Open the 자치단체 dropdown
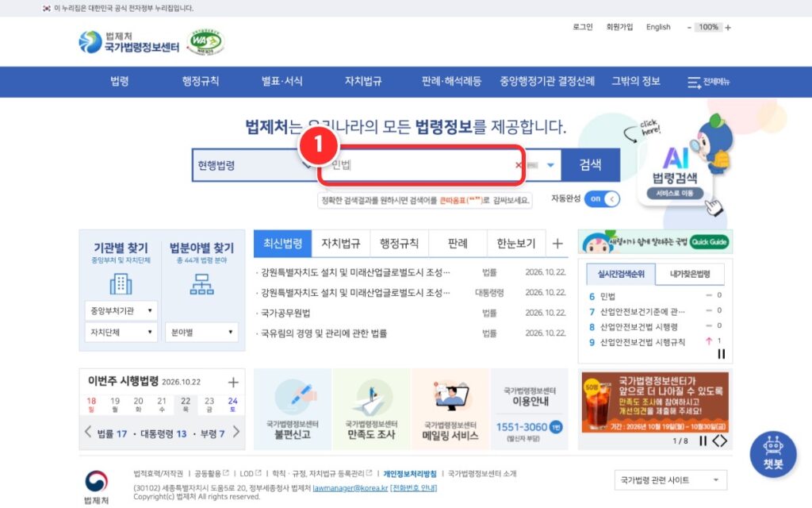The image size is (812, 508). click(121, 332)
